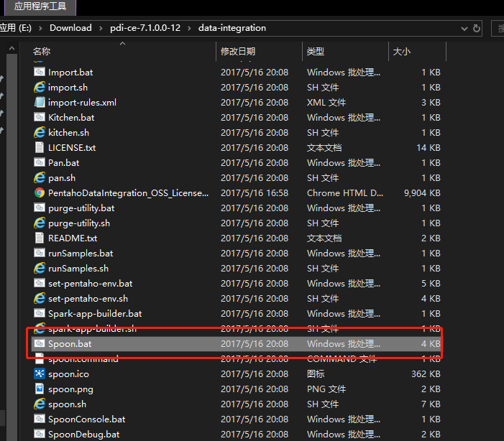This screenshot has width=504, height=441.
Task: Click the README.txt document icon
Action: click(40, 238)
